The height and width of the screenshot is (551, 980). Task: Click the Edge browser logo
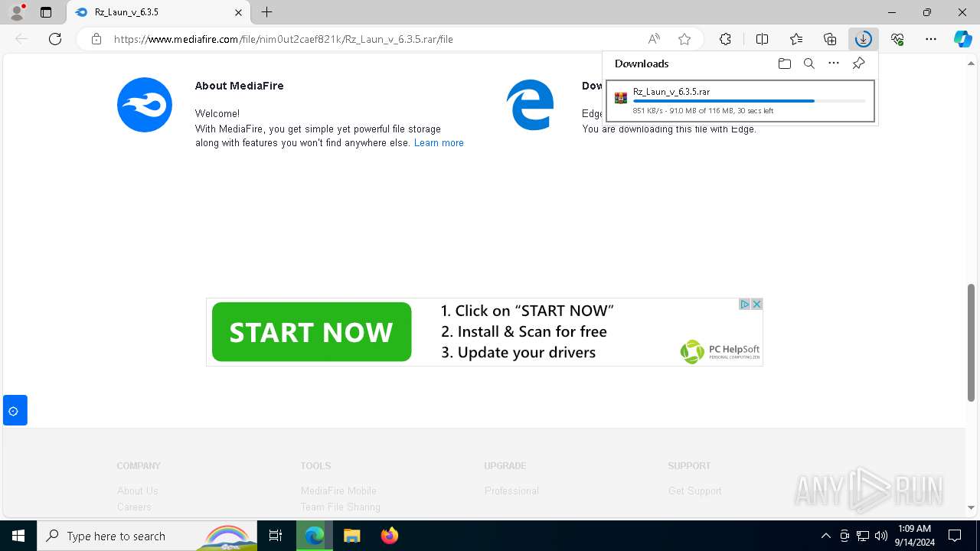pyautogui.click(x=530, y=105)
